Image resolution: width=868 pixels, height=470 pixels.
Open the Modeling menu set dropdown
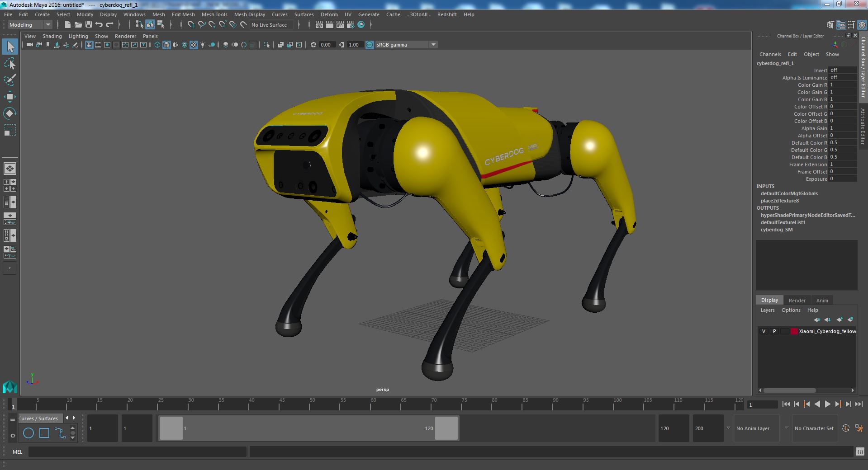point(30,25)
